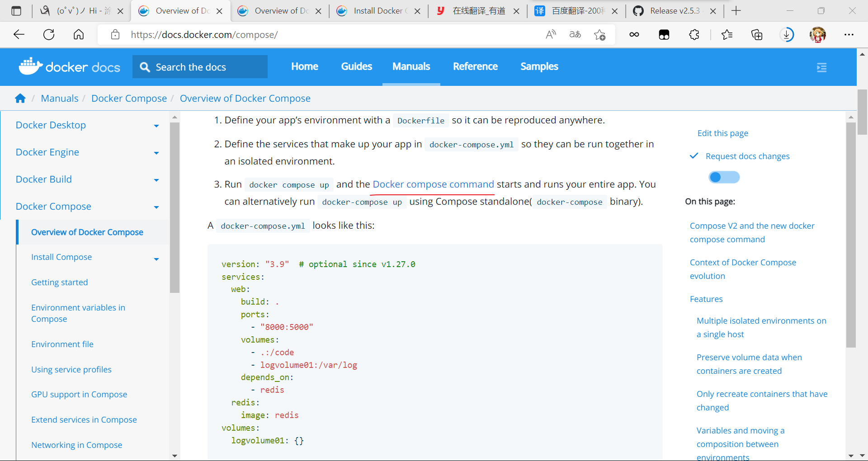Toggle the right sidebar menu icon

[822, 68]
